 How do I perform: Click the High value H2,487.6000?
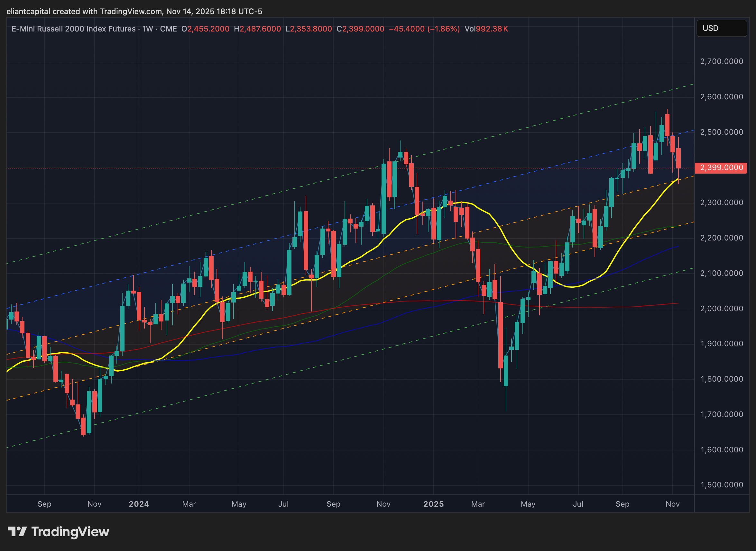(257, 29)
